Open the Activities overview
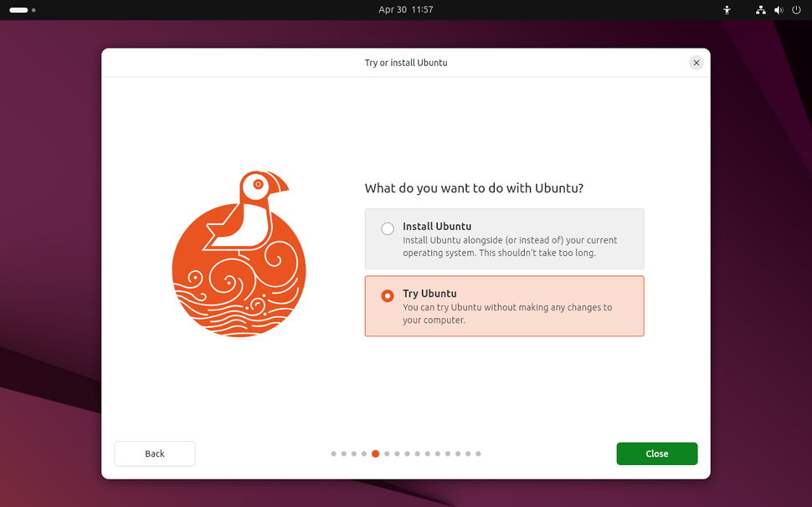Viewport: 812px width, 507px height. click(x=18, y=9)
